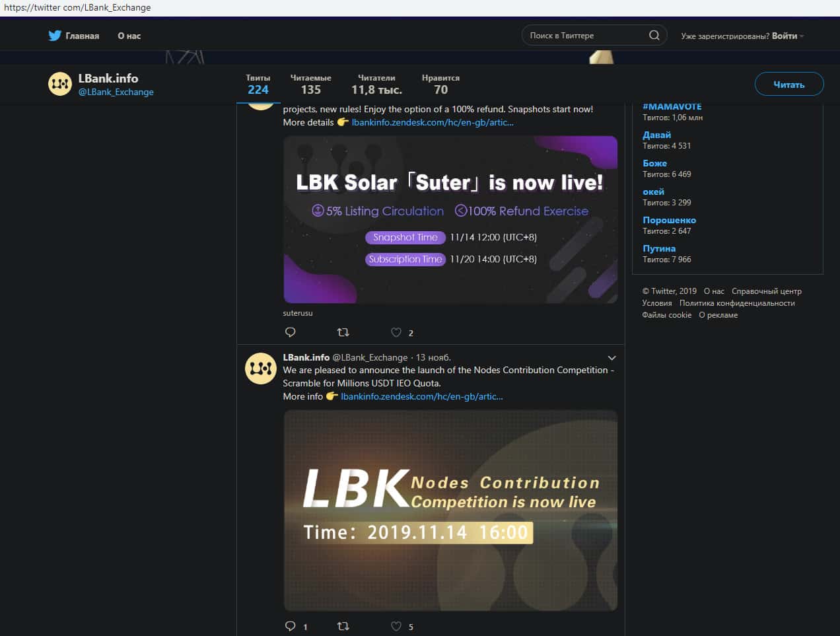Select the Читатели 11,8 тыс. tab
This screenshot has height=636, width=840.
[376, 85]
